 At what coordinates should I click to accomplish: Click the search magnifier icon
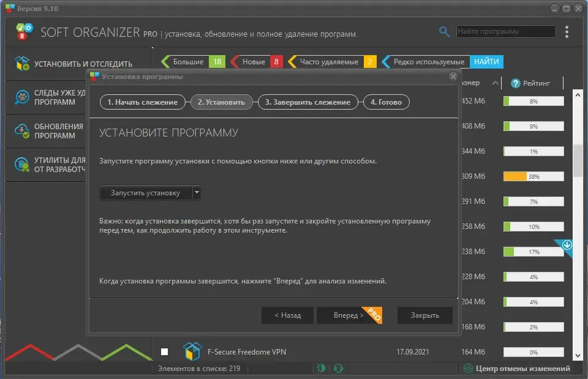(444, 31)
